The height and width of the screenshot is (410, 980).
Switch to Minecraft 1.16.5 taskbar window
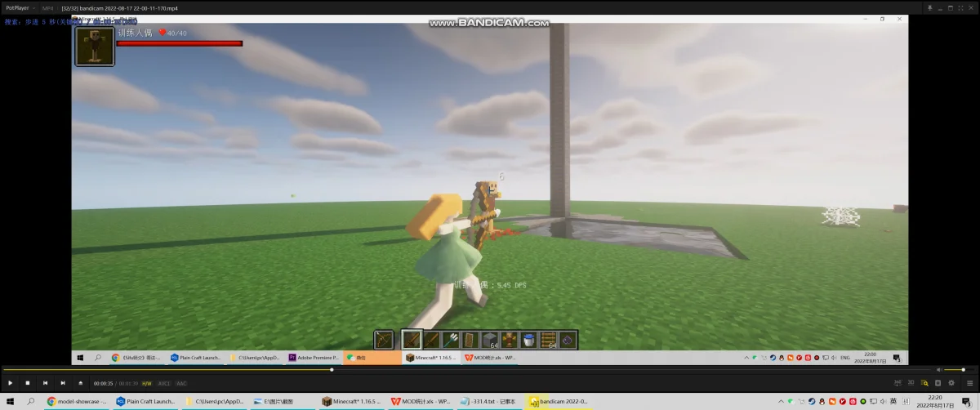coord(353,401)
